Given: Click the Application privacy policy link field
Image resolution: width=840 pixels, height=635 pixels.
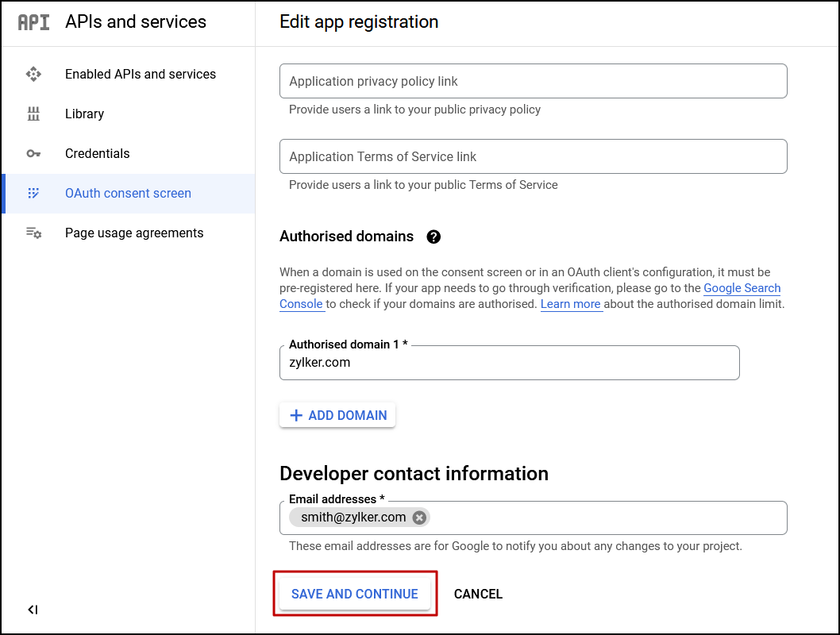Looking at the screenshot, I should pos(532,81).
